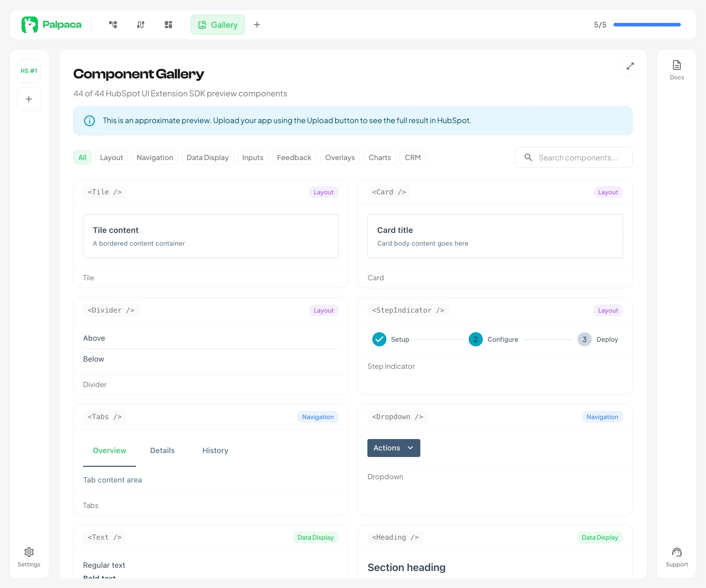706x588 pixels.
Task: Select the CRM filter pill
Action: coord(412,157)
